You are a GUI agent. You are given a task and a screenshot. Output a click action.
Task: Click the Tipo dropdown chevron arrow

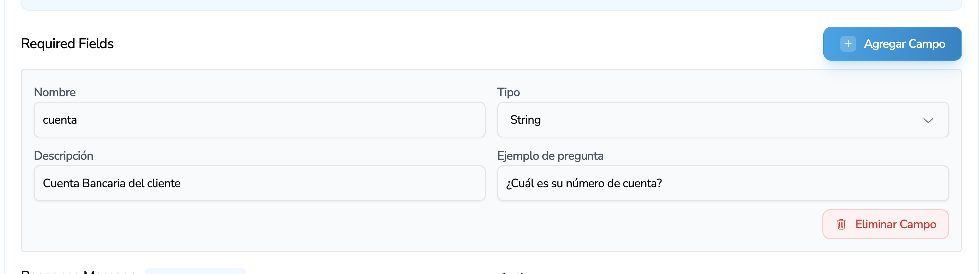click(x=928, y=120)
